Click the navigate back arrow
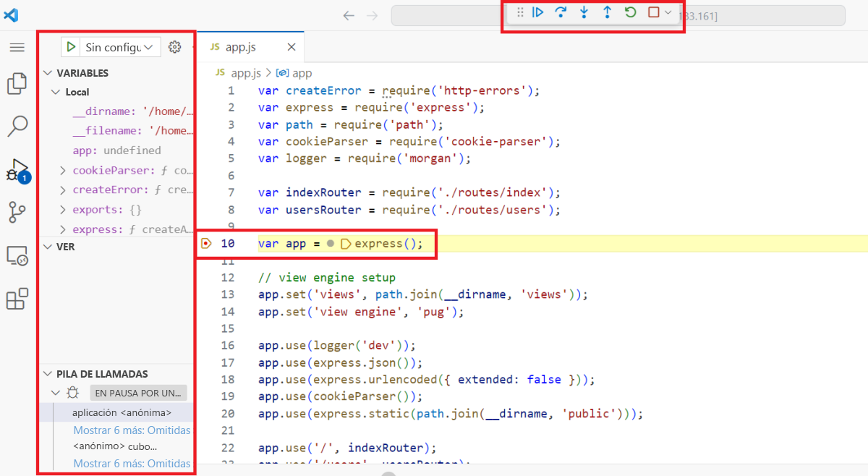 349,15
